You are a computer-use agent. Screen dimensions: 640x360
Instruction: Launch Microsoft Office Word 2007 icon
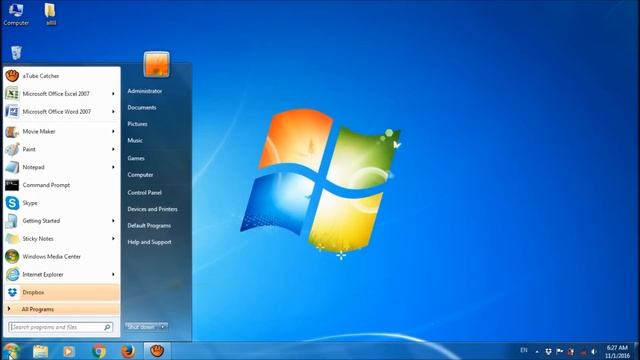[12, 111]
